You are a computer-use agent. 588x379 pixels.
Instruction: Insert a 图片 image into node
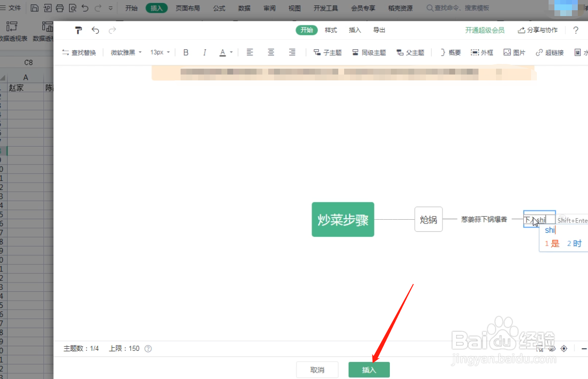(x=514, y=52)
